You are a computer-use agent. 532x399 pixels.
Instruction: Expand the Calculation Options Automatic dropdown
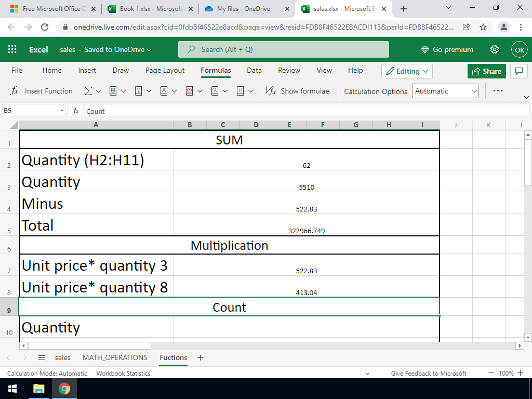[446, 91]
